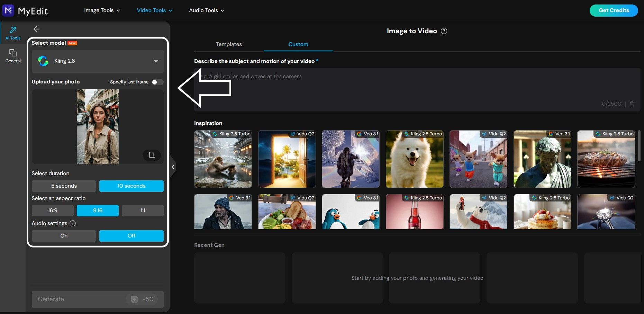Viewport: 644px width, 314px height.
Task: Click the Specify last frame label
Action: click(x=129, y=82)
